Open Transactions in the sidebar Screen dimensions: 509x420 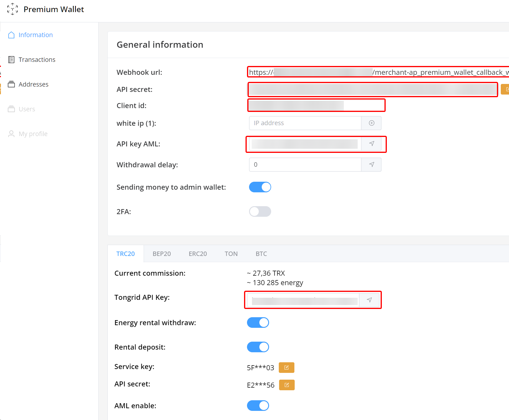point(37,59)
